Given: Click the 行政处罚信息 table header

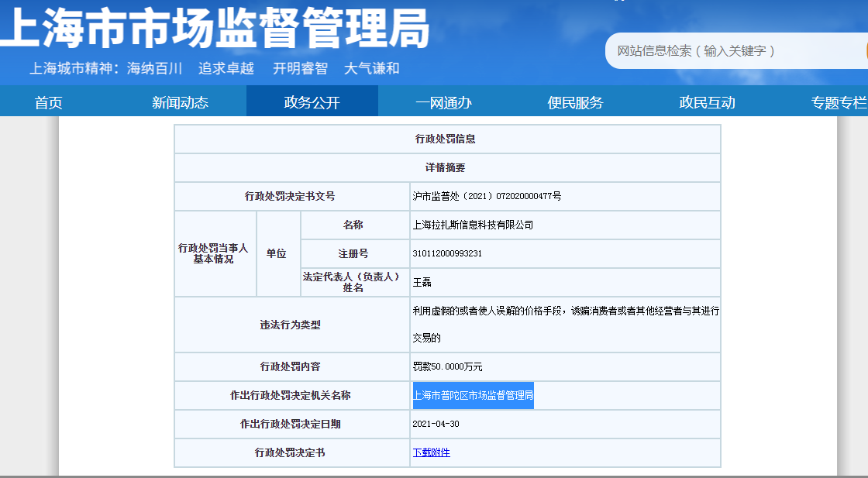Looking at the screenshot, I should click(x=447, y=139).
